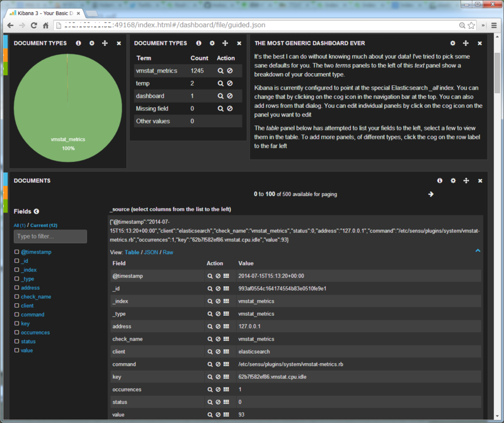Check the _index field checkbox
This screenshot has width=504, height=423.
click(17, 270)
